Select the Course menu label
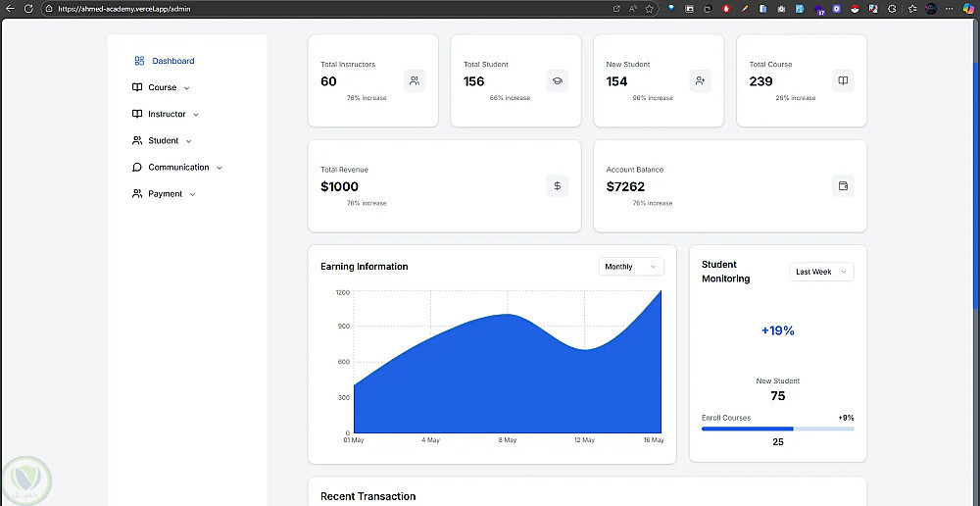Image resolution: width=980 pixels, height=506 pixels. coord(163,87)
